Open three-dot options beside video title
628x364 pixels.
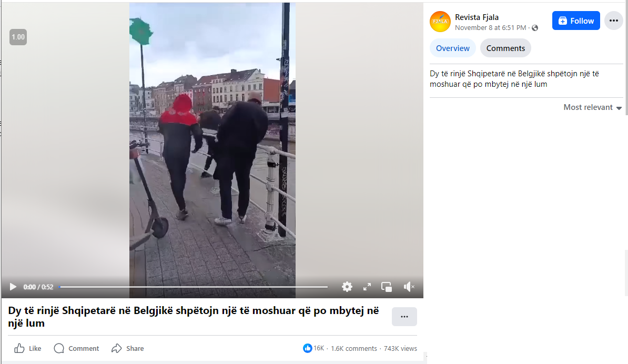pos(404,316)
